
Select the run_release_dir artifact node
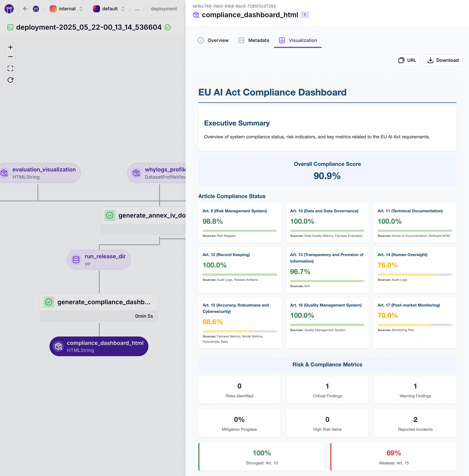click(99, 260)
